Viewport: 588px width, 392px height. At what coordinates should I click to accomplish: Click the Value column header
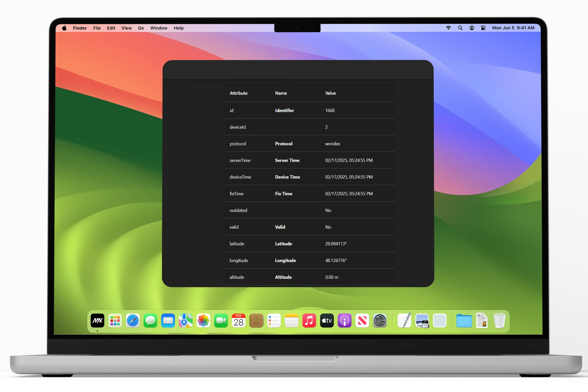[x=331, y=93]
